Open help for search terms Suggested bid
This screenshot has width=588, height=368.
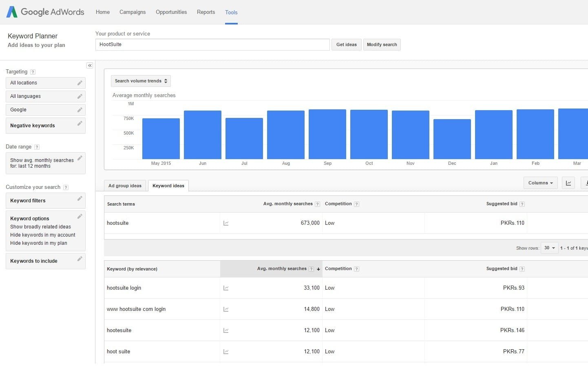522,204
